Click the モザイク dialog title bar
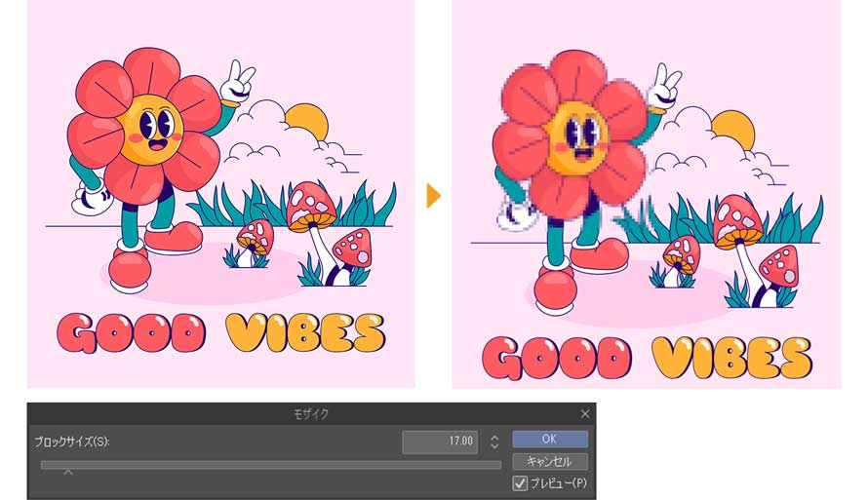This screenshot has width=868, height=500. (311, 413)
